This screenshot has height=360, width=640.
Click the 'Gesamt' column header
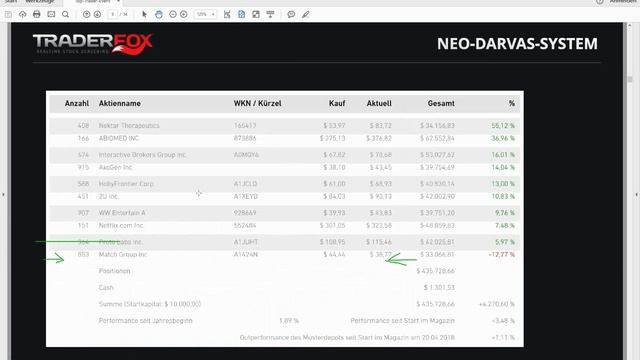[441, 103]
